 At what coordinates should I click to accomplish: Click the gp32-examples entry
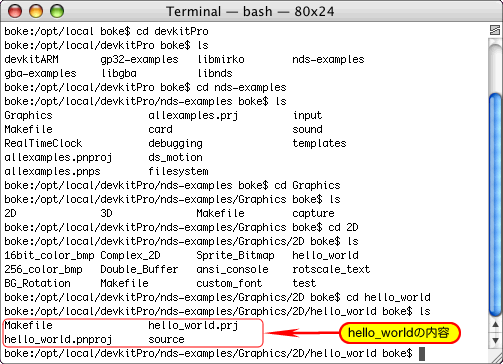[139, 60]
